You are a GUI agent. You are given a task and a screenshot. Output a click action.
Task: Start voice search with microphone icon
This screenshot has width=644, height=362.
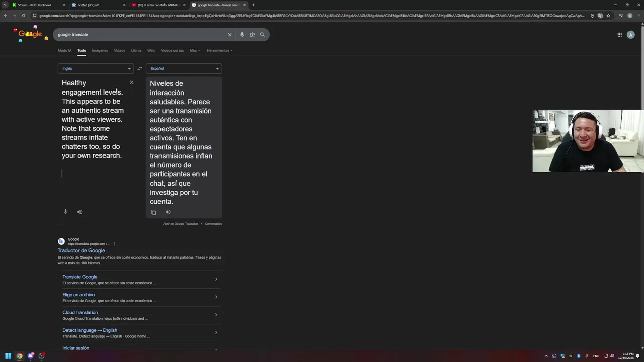pos(242,35)
